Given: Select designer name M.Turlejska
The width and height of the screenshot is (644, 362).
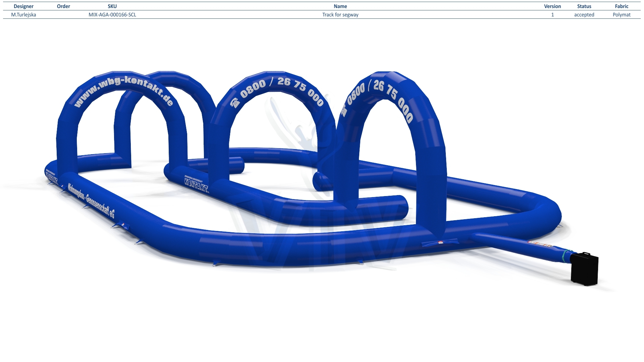Looking at the screenshot, I should 23,15.
